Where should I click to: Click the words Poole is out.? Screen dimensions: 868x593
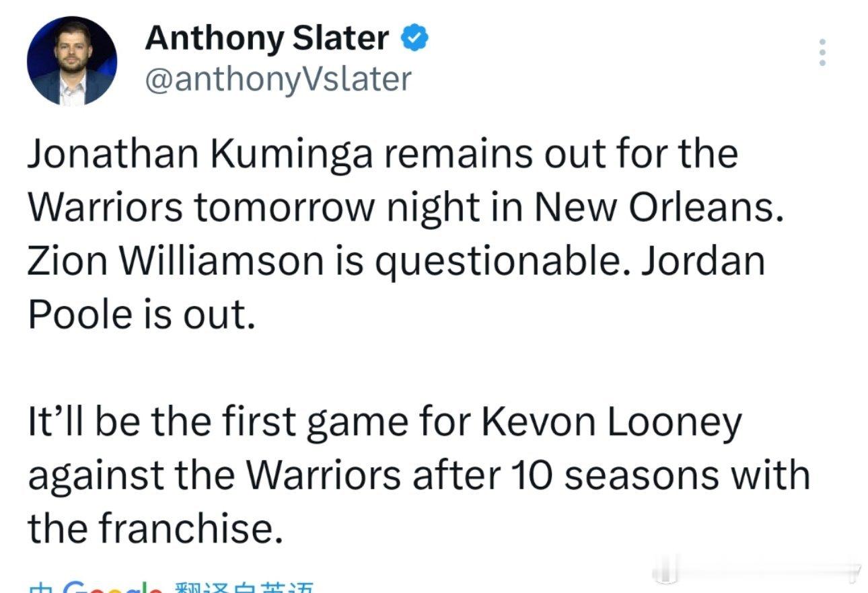tap(141, 315)
